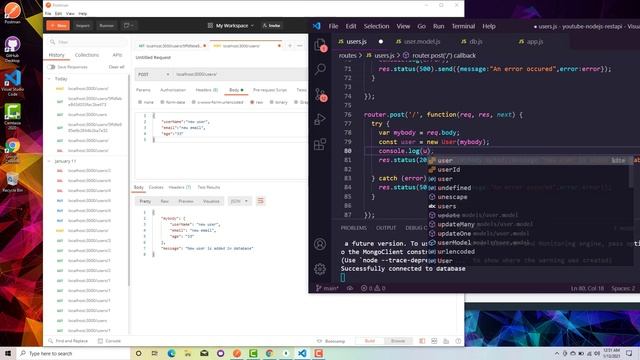Open the VS Code Run and Debug icon
Viewport: 640px width, 360px height.
point(320,119)
